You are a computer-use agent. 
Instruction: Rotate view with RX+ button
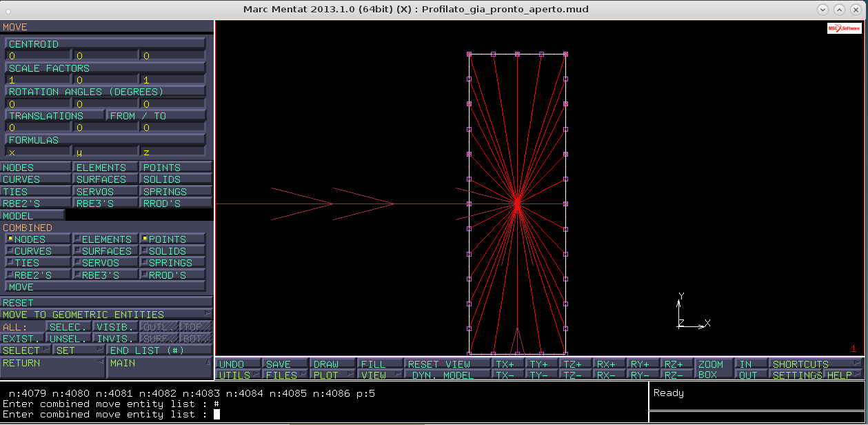[610, 364]
